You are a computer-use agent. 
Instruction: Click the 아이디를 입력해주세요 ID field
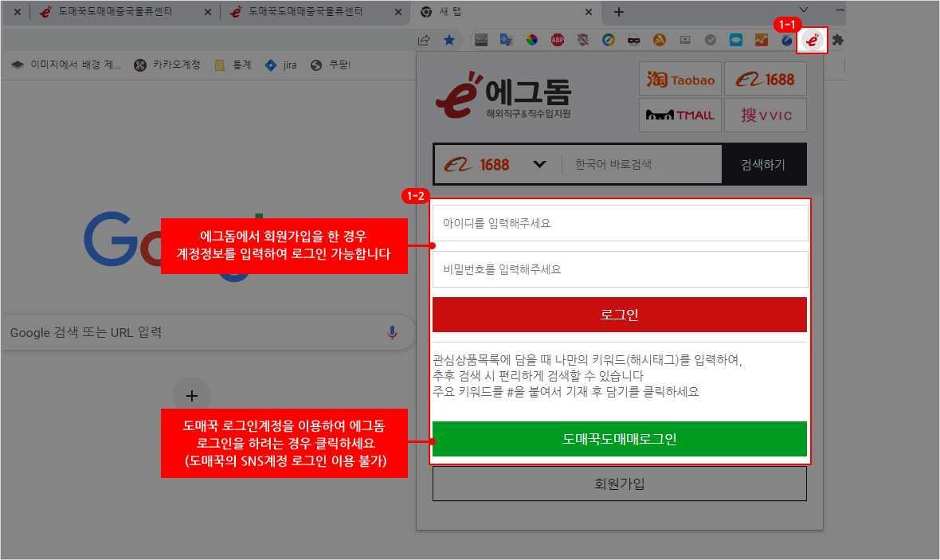tap(620, 223)
